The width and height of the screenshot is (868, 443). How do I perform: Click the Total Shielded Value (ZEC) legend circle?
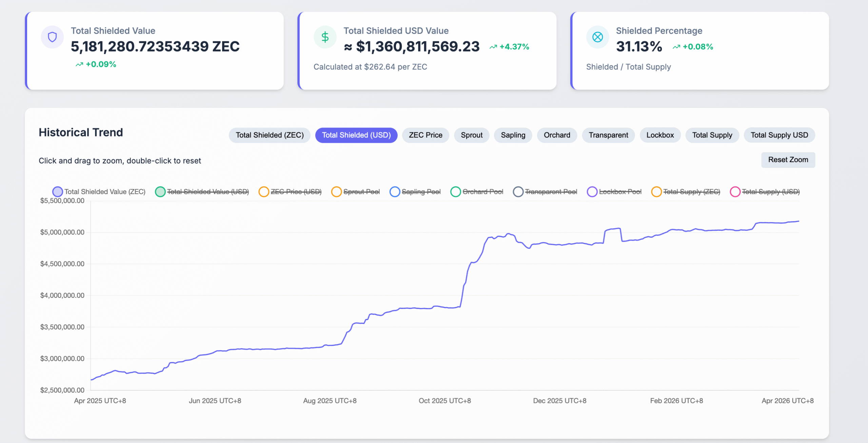click(58, 192)
